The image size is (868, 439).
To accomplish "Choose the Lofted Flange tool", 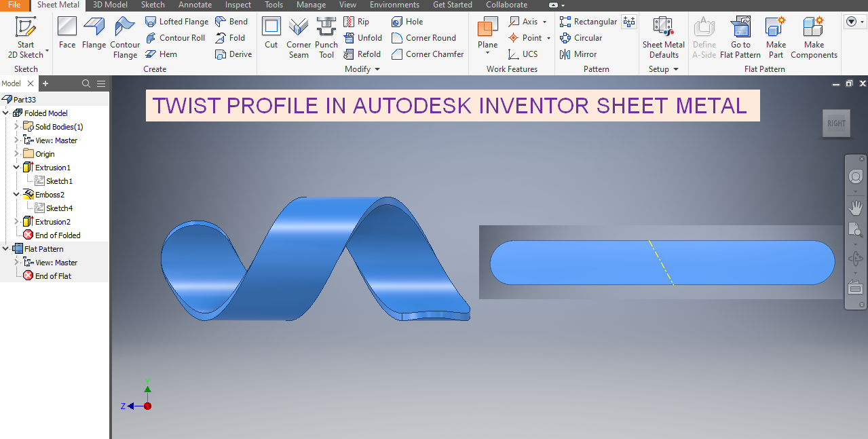I will (x=176, y=22).
